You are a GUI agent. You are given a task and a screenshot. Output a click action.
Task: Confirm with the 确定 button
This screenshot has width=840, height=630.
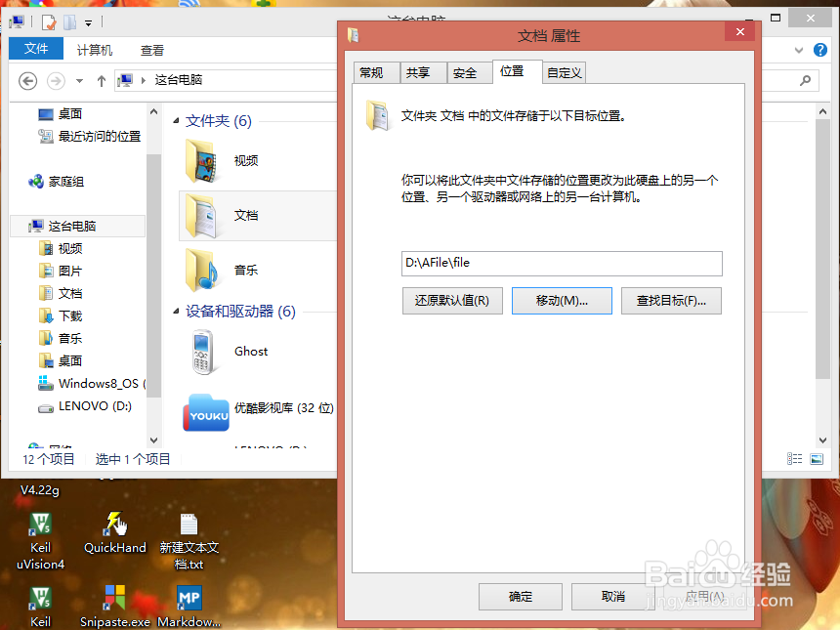point(521,596)
